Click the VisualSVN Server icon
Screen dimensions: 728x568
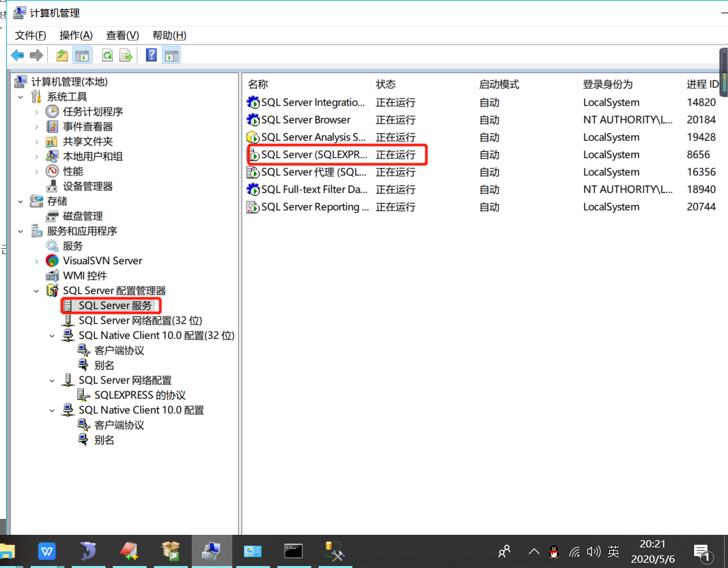click(52, 261)
